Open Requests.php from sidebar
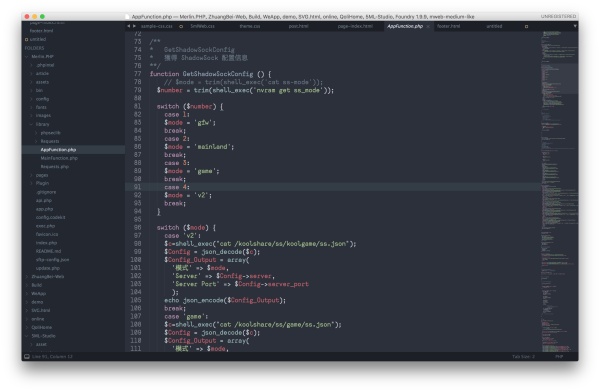This screenshot has width=600, height=392. [54, 167]
